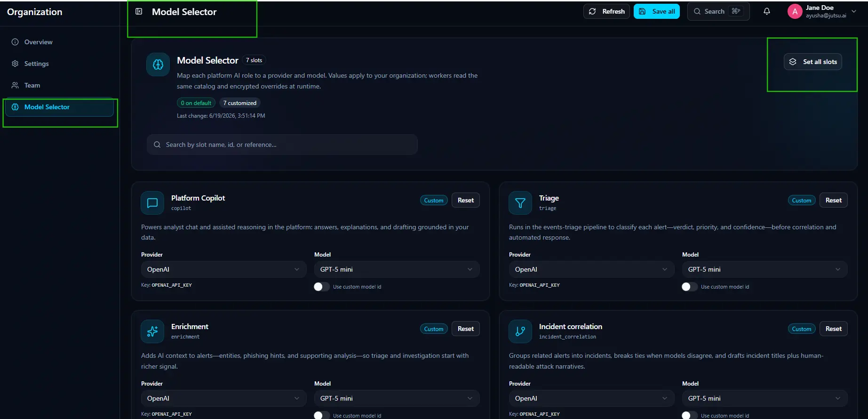Viewport: 868px width, 419px height.
Task: Click the Enrichment sparkle icon
Action: point(152,331)
